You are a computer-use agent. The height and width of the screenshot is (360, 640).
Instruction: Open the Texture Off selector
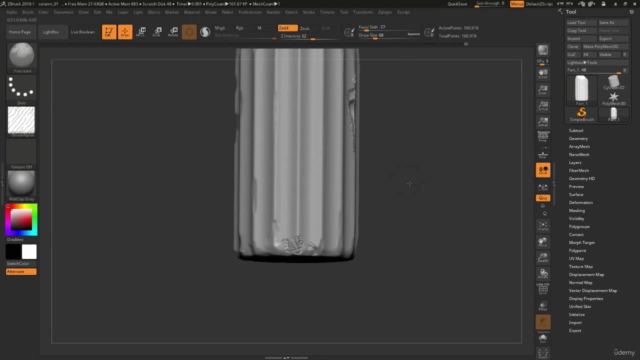tap(22, 153)
